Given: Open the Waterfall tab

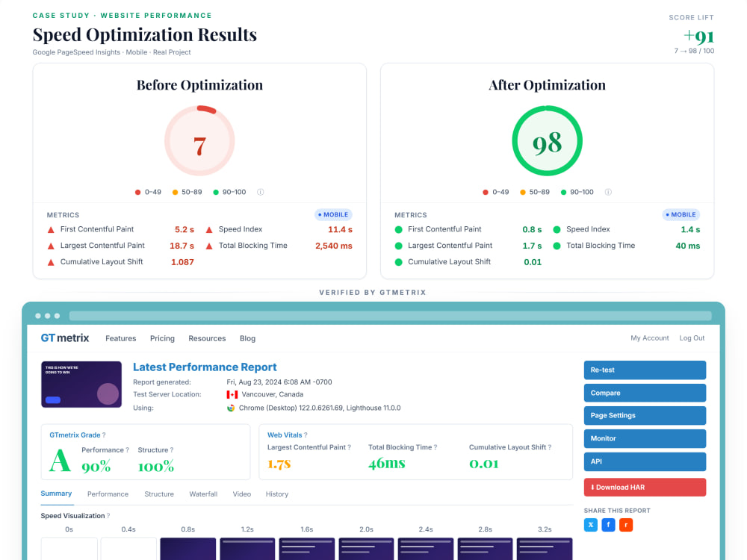Looking at the screenshot, I should (203, 494).
